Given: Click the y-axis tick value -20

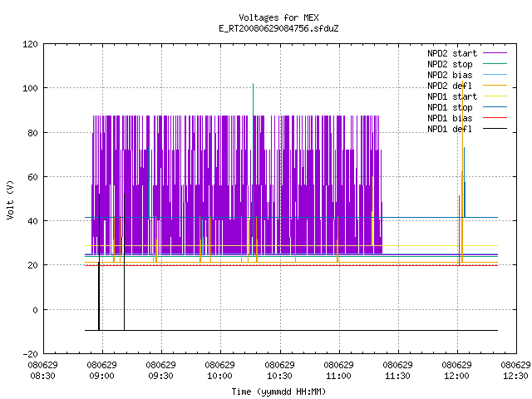Looking at the screenshot, I should click(x=30, y=354).
